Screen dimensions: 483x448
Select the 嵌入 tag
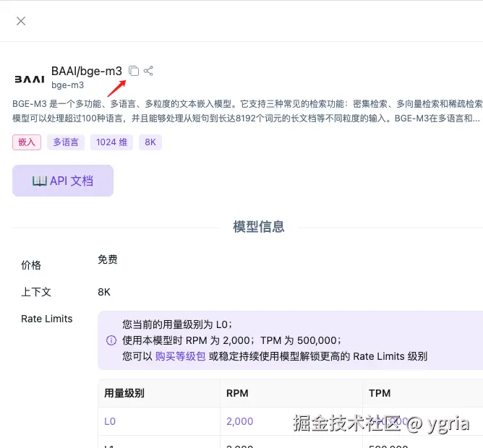pyautogui.click(x=27, y=142)
